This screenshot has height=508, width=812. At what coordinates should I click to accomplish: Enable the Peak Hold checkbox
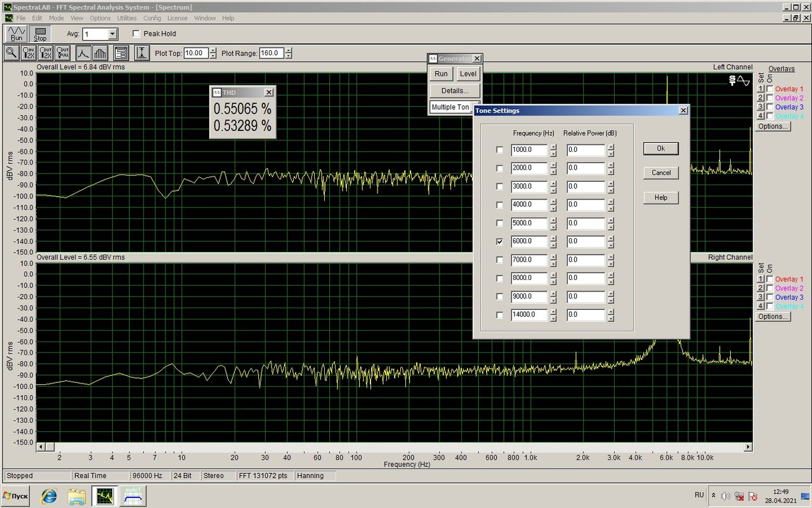pyautogui.click(x=136, y=34)
